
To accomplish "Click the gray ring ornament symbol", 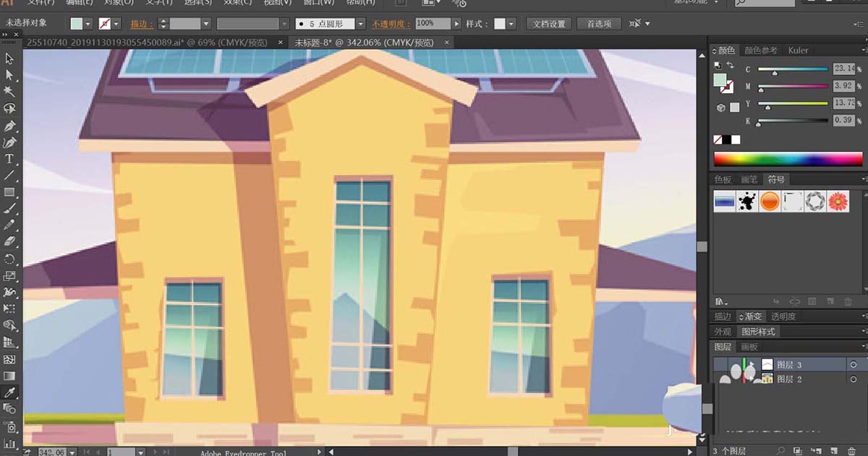I will [x=815, y=201].
